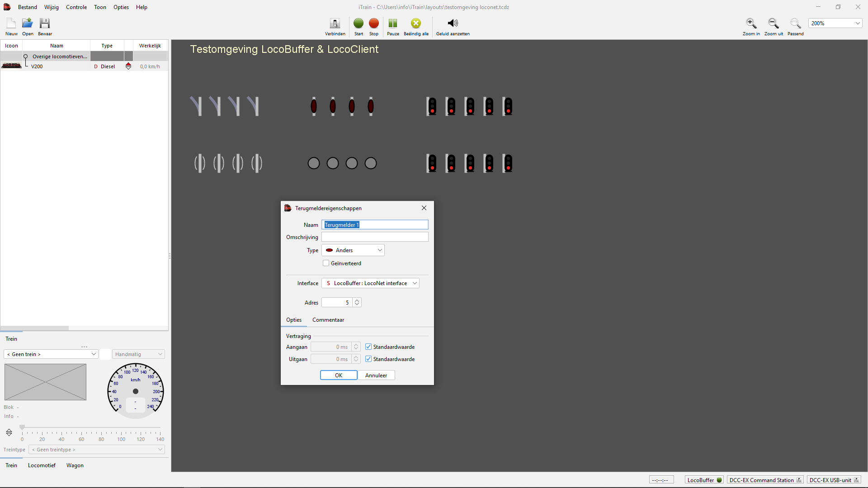Confirm dialog with OK button
The height and width of the screenshot is (488, 868).
pyautogui.click(x=339, y=375)
